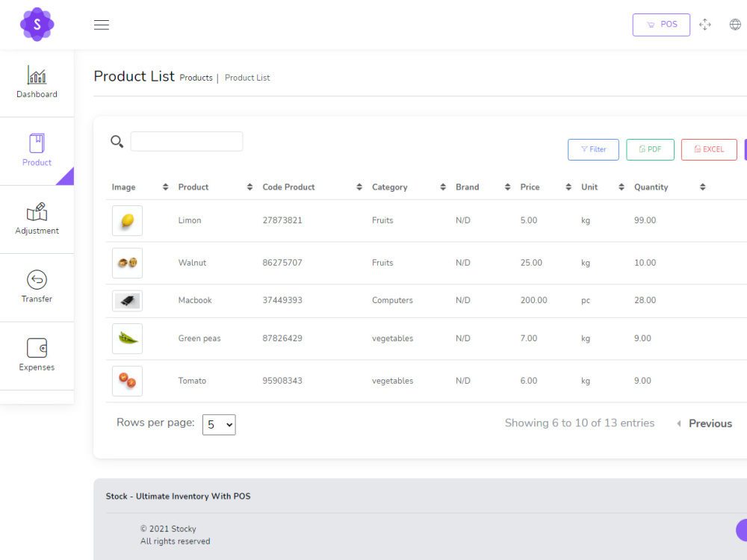The height and width of the screenshot is (560, 747).
Task: Go to Dashboard in sidebar
Action: tap(37, 82)
